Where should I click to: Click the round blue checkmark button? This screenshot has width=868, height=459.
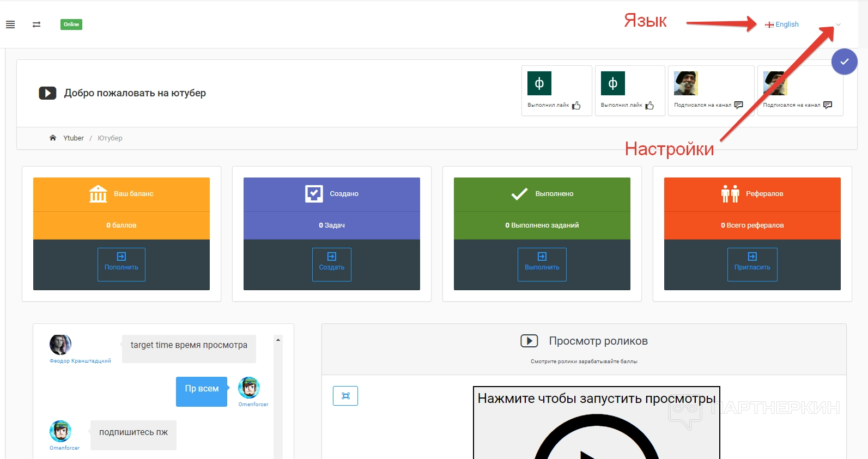tap(844, 62)
